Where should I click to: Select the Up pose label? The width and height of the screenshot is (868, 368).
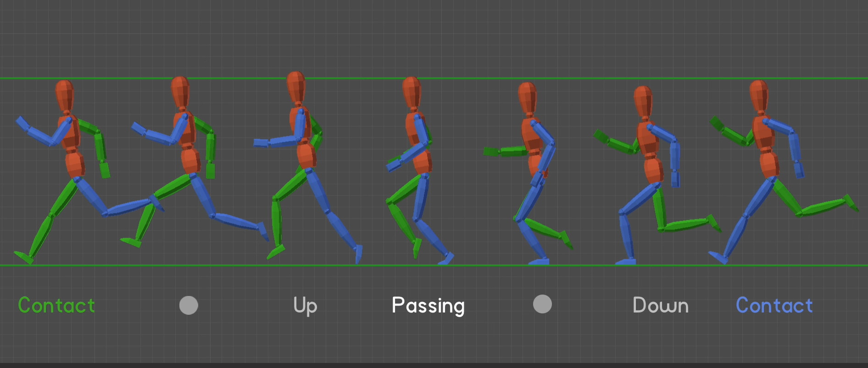pos(305,306)
